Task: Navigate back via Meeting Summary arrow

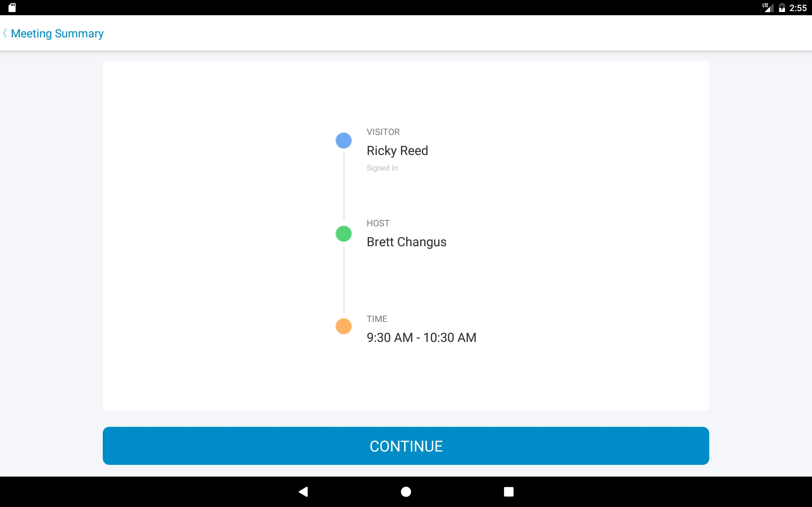Action: tap(5, 33)
